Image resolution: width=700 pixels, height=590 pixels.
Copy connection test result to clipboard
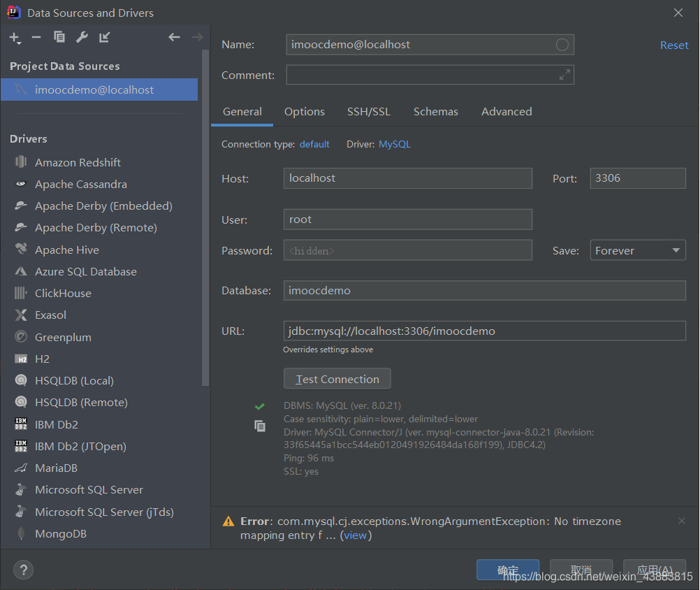(x=260, y=426)
